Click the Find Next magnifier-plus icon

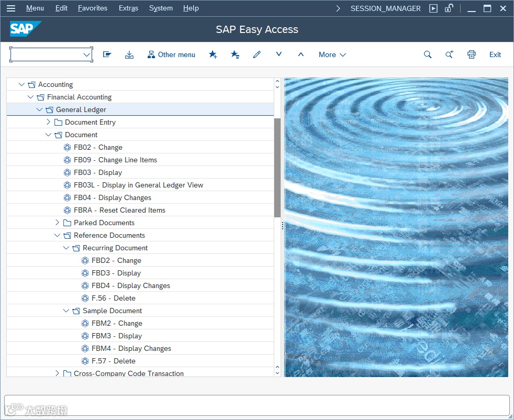(x=450, y=54)
